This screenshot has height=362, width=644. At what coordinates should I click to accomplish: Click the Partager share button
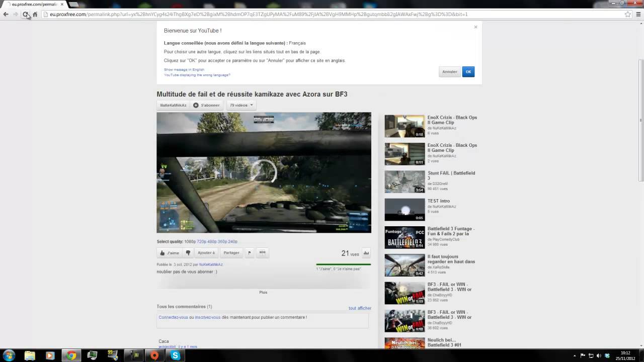pos(231,253)
